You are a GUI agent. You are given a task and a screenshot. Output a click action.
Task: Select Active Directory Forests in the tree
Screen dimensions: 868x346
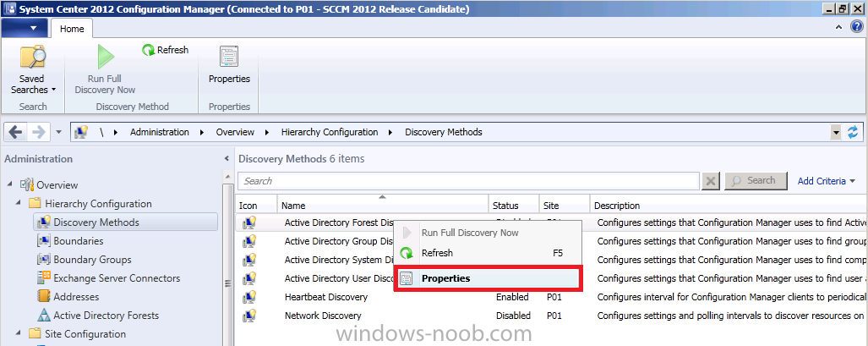click(x=106, y=316)
